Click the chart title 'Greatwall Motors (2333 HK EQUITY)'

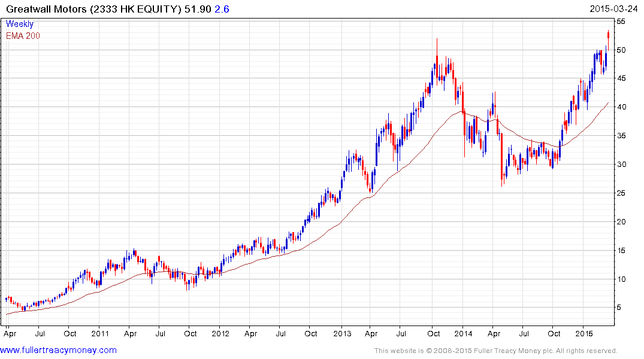pyautogui.click(x=93, y=9)
